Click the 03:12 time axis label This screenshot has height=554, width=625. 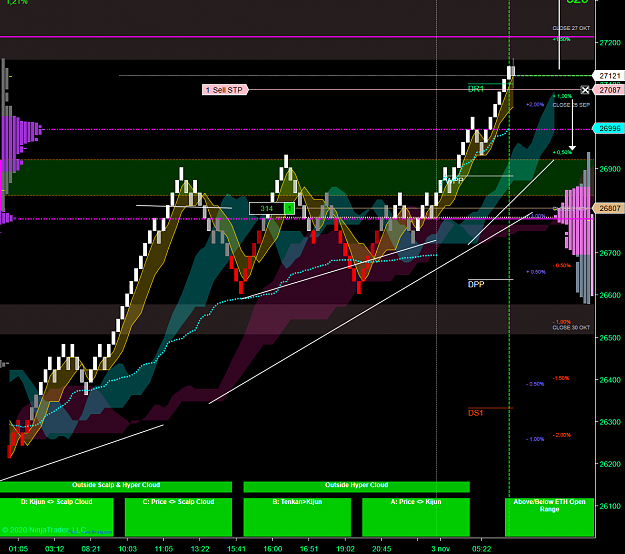(x=55, y=549)
